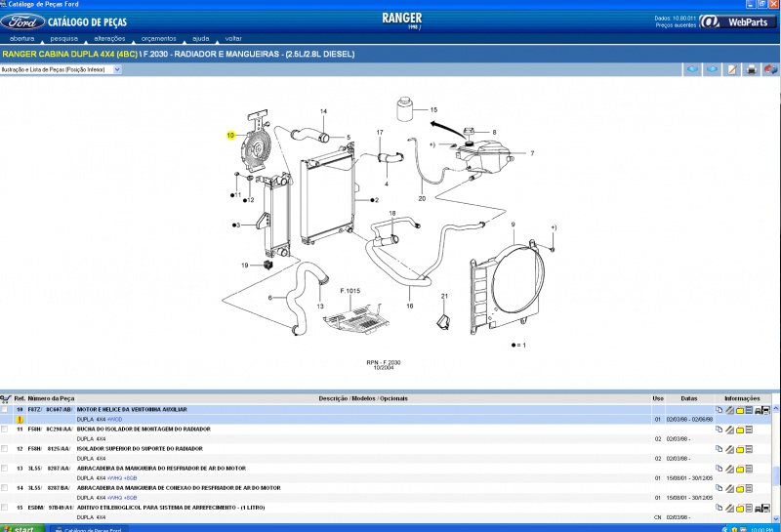The width and height of the screenshot is (781, 532).
Task: Check the box for item 13 abracadeira
Action: (5, 469)
